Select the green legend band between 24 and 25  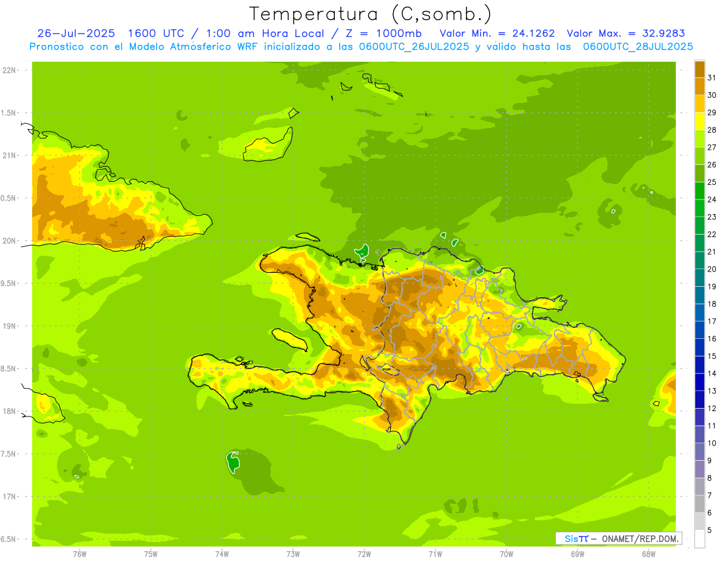click(x=699, y=190)
